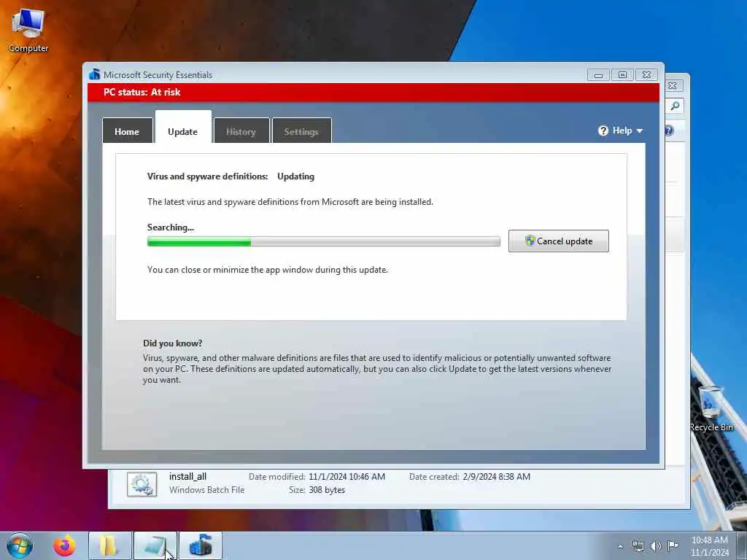Click Date created value 2/9/2024 8:38 AM
747x560 pixels.
pyautogui.click(x=496, y=477)
